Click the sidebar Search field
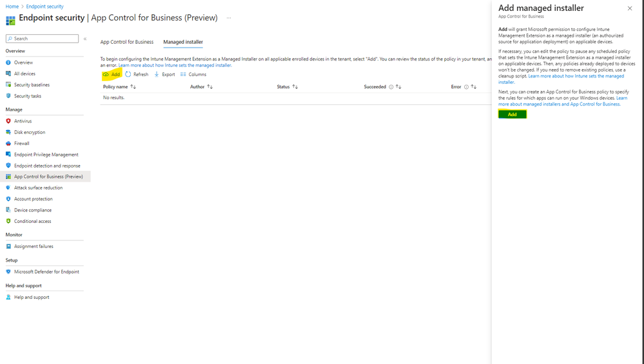Image resolution: width=644 pixels, height=364 pixels. point(42,39)
